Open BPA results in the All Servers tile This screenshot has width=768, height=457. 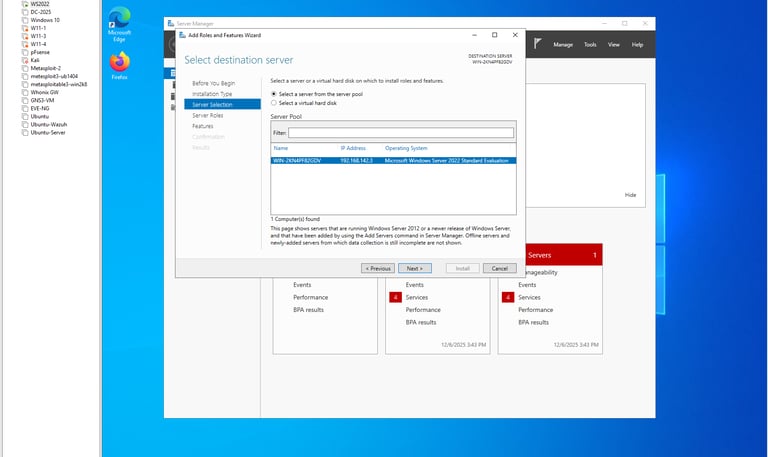click(x=533, y=322)
